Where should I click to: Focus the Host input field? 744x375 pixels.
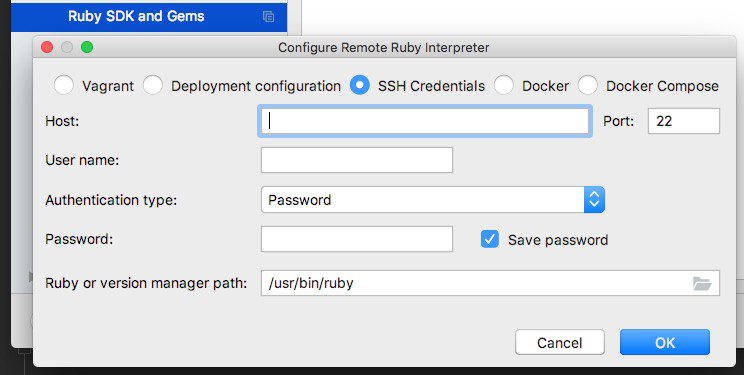(x=425, y=121)
